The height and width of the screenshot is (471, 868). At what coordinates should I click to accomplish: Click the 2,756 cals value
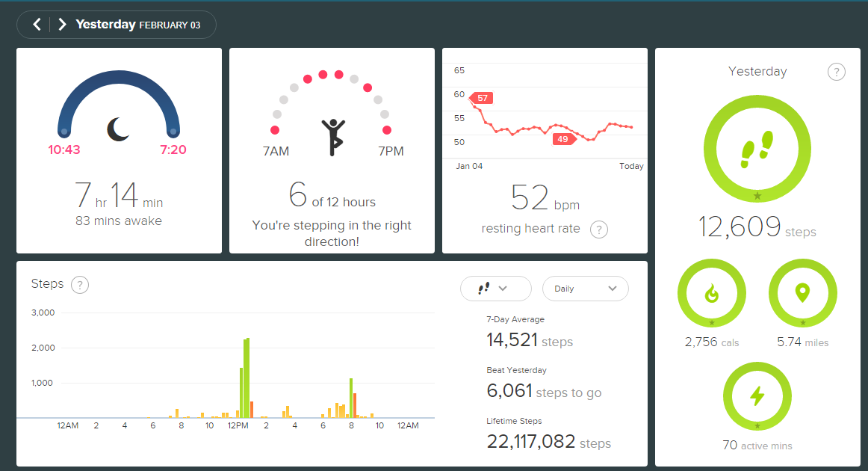(x=712, y=342)
